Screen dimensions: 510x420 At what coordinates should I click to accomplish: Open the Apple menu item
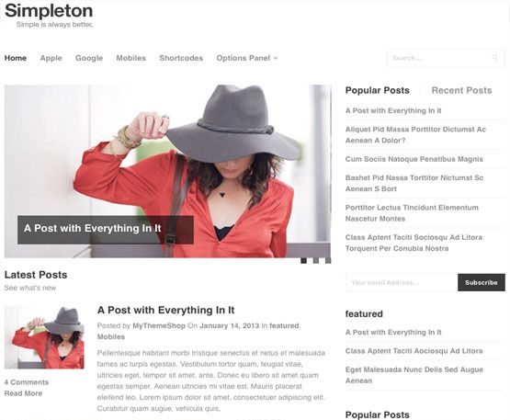(51, 58)
